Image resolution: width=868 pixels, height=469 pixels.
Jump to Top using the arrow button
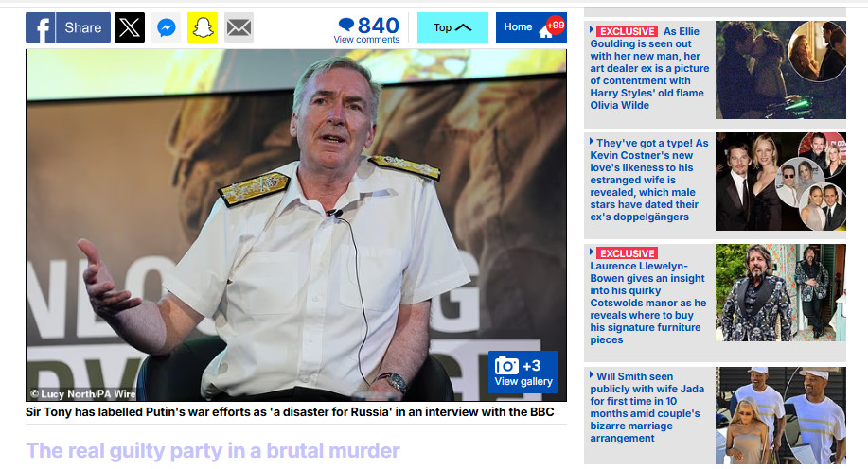click(452, 27)
